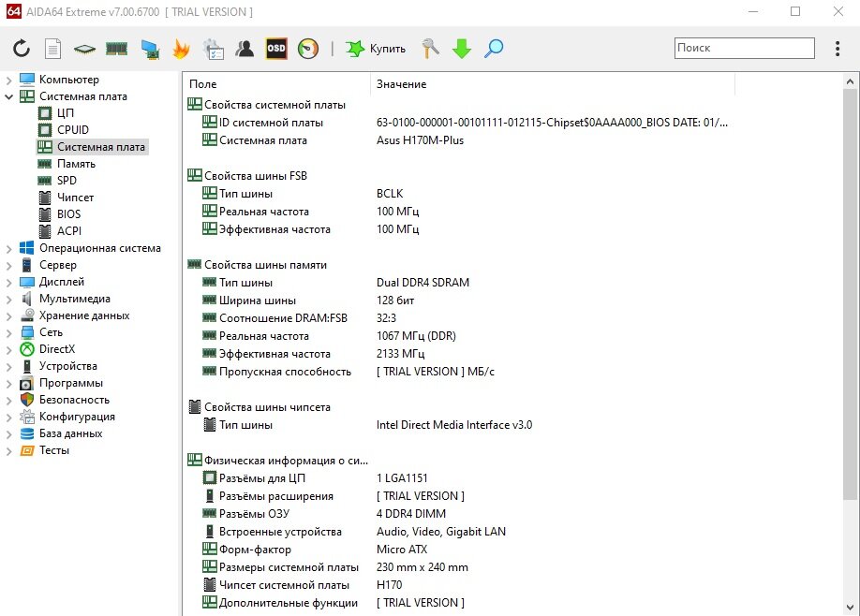Expand the Мультимедиа tree node

pos(8,300)
